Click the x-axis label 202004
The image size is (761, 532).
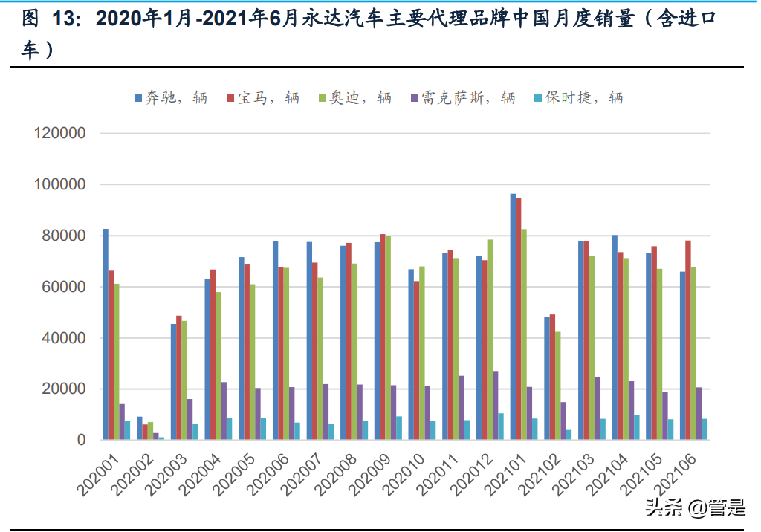point(199,475)
